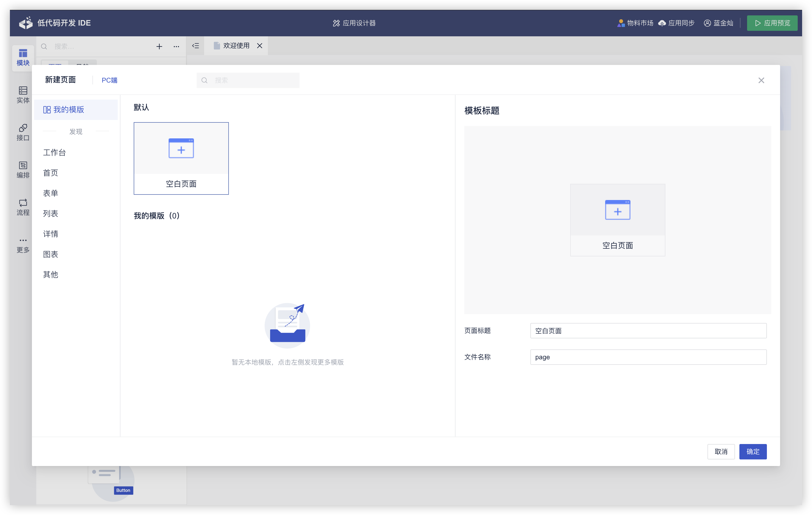812x515 pixels.
Task: Open the 模块 sidebar icon
Action: point(23,57)
